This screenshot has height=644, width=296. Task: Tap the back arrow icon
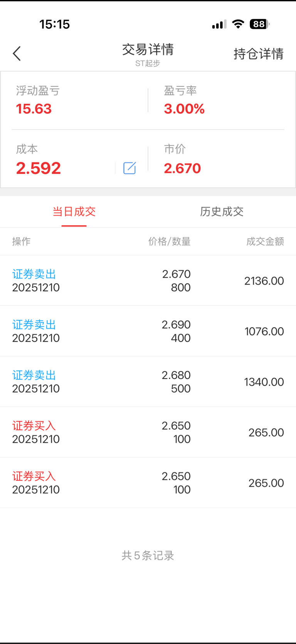17,54
